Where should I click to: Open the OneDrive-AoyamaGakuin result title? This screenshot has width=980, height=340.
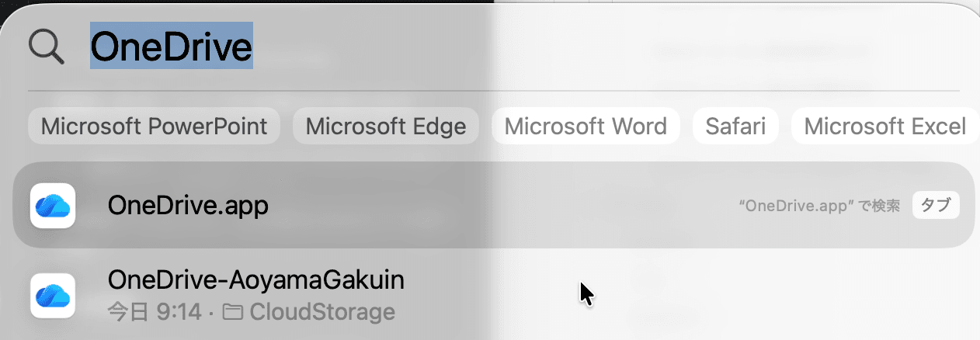click(x=255, y=279)
